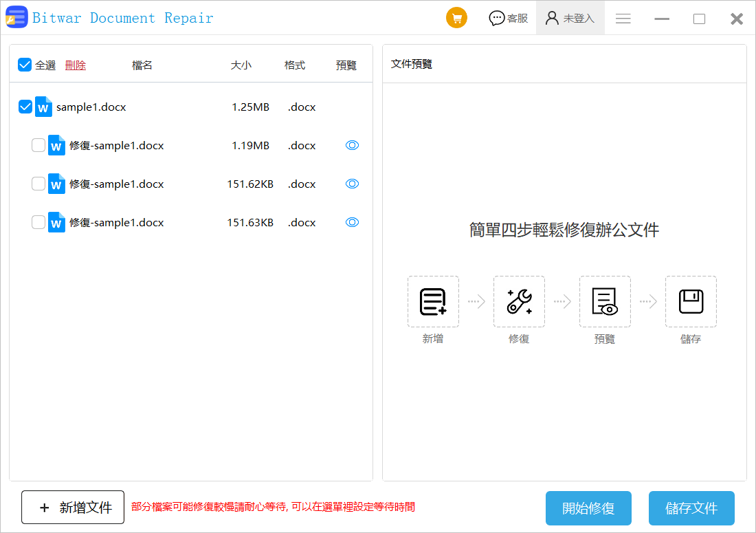
Task: Open the hamburger menu in title bar
Action: (623, 19)
